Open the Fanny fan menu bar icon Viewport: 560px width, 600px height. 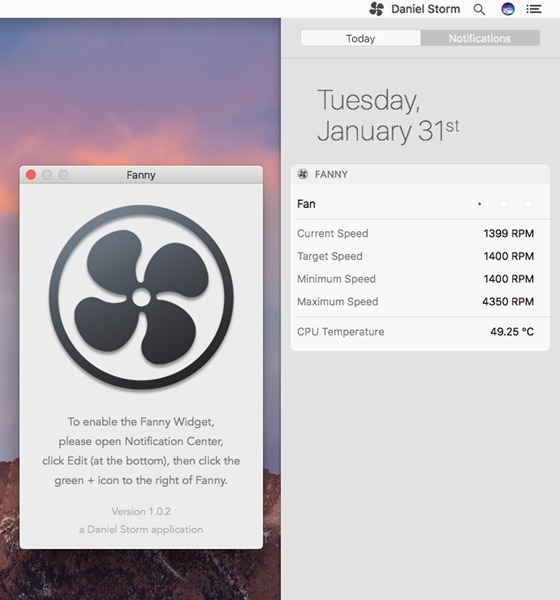[x=377, y=9]
